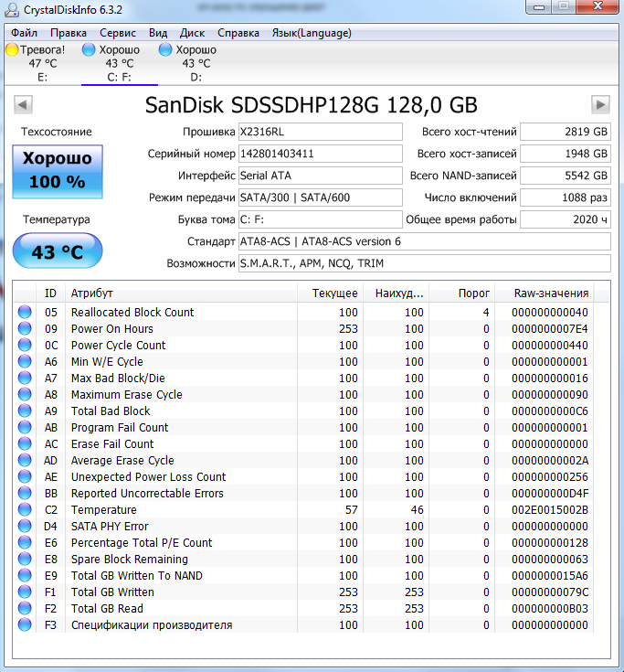Click the blue status orb above drive D:
Viewport: 624px width, 672px height.
[165, 49]
